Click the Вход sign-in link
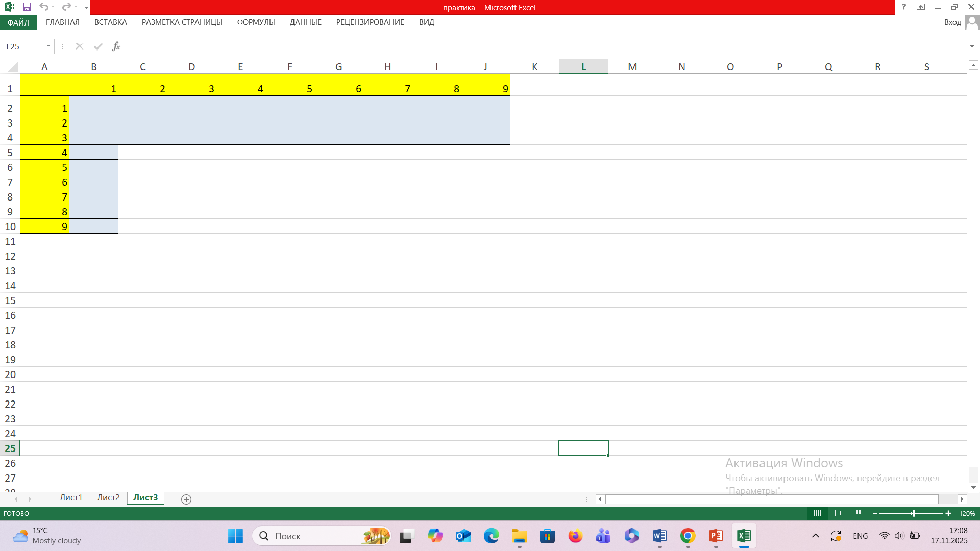 click(952, 22)
